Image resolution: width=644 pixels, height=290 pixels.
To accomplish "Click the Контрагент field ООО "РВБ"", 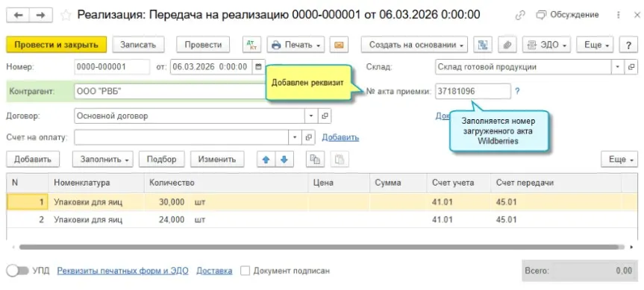I will point(170,92).
